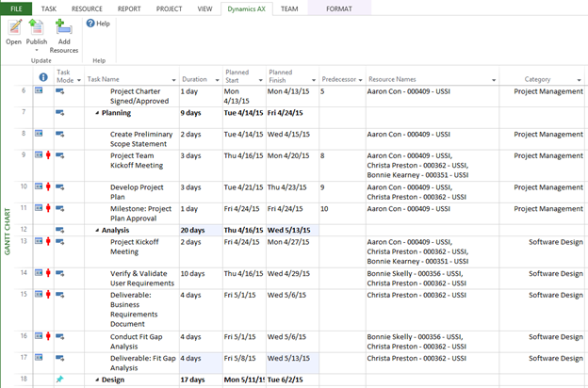Switch to the FORMAT ribbon tab

[x=338, y=8]
